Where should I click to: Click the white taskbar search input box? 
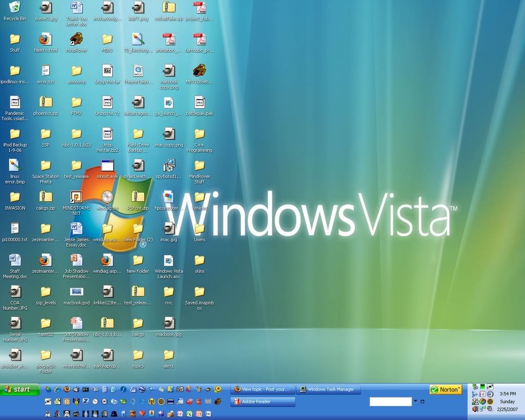coord(390,402)
